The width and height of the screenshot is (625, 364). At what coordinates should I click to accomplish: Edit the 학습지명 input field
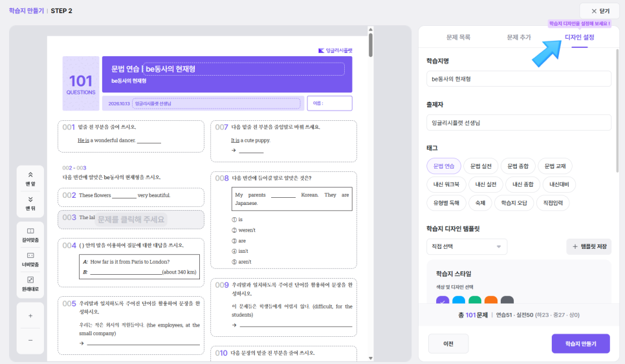519,79
